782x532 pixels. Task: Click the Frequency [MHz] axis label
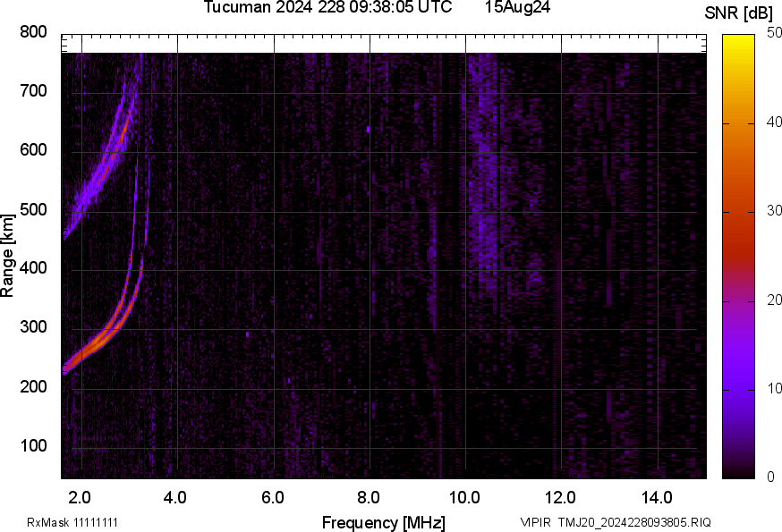(383, 522)
